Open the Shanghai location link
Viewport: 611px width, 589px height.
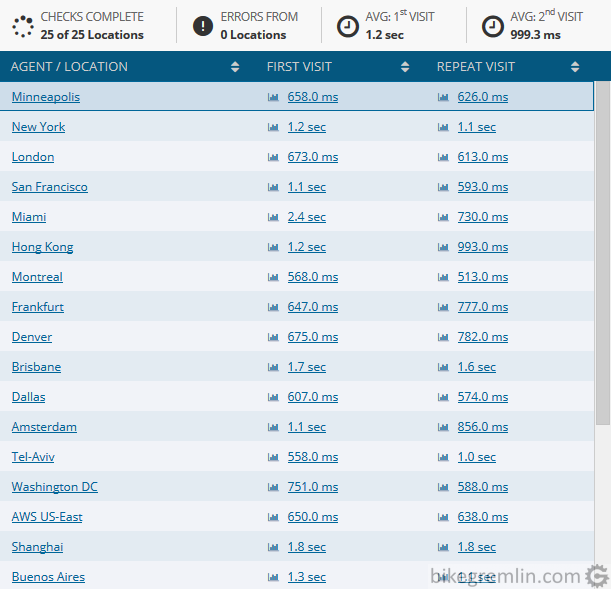[37, 547]
